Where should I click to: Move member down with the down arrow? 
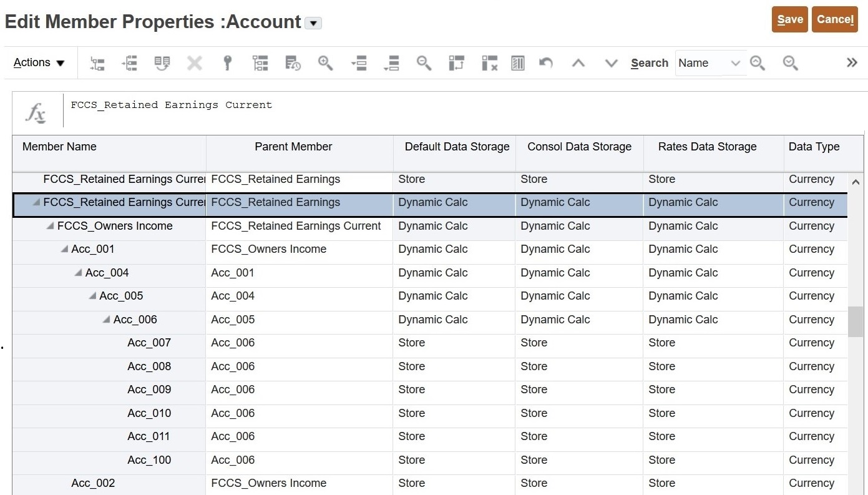(x=611, y=63)
